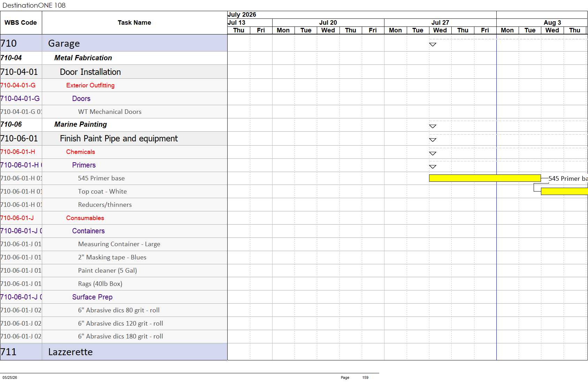Click WBS code 710 cell

[x=21, y=43]
